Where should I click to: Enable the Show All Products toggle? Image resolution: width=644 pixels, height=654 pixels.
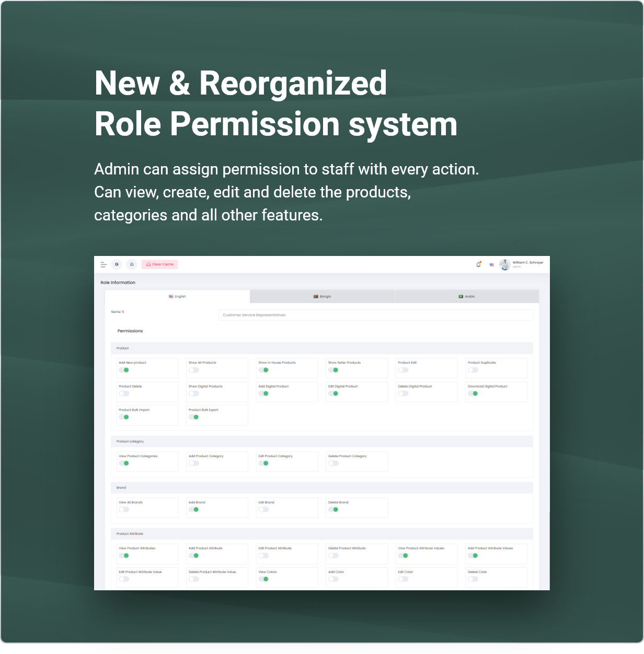coord(194,370)
